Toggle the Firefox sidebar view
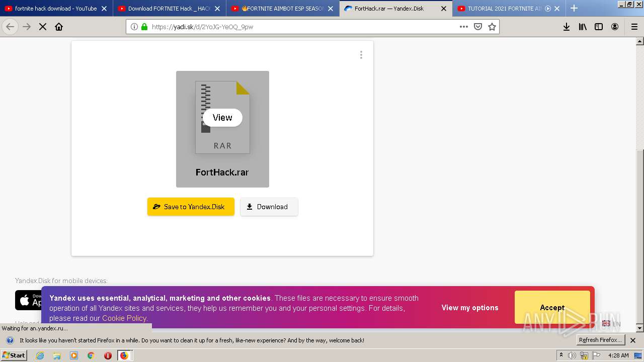Image resolution: width=644 pixels, height=362 pixels. 599,27
